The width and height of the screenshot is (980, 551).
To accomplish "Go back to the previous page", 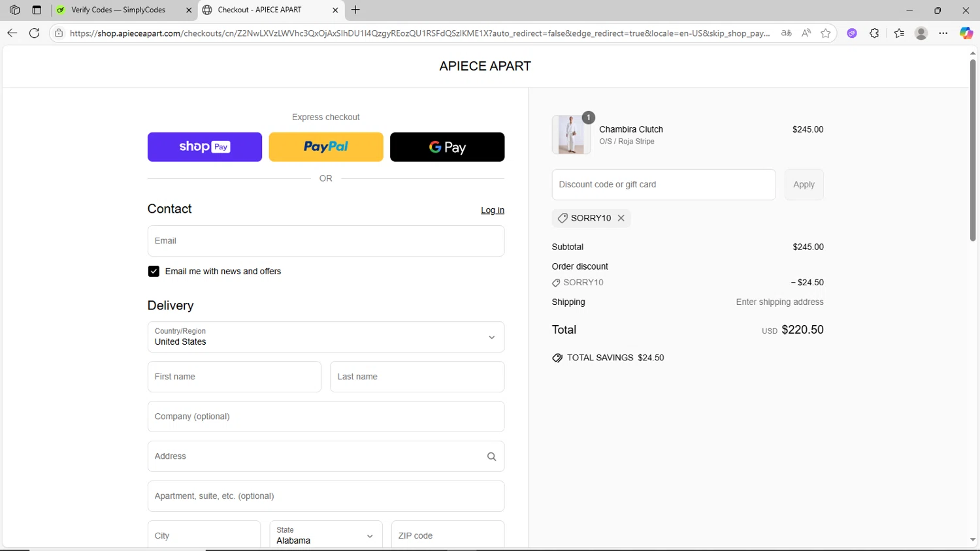I will point(12,33).
